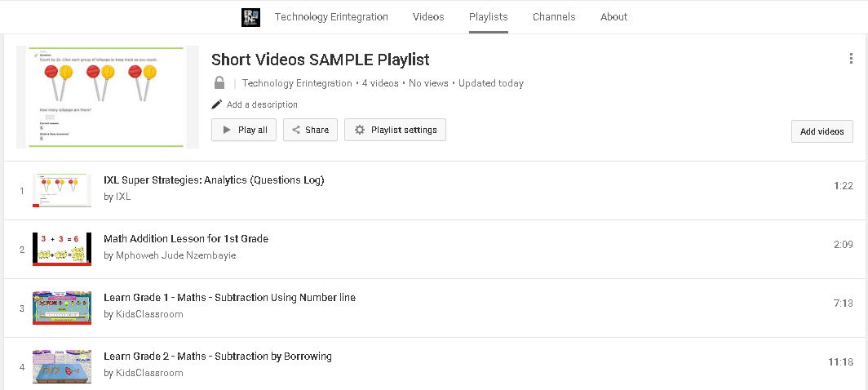
Task: Click title Math Addition Lesson for 1st Grade
Action: [x=186, y=239]
